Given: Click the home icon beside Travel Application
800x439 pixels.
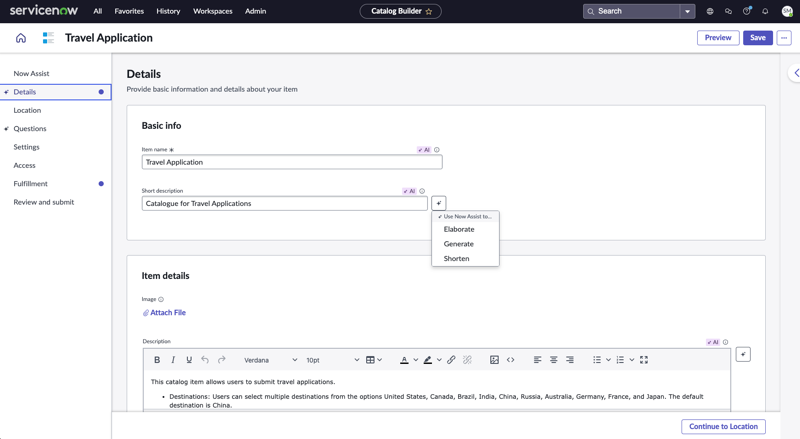Looking at the screenshot, I should point(21,38).
